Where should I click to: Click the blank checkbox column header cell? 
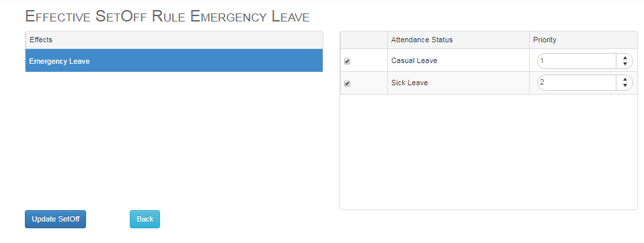[364, 40]
